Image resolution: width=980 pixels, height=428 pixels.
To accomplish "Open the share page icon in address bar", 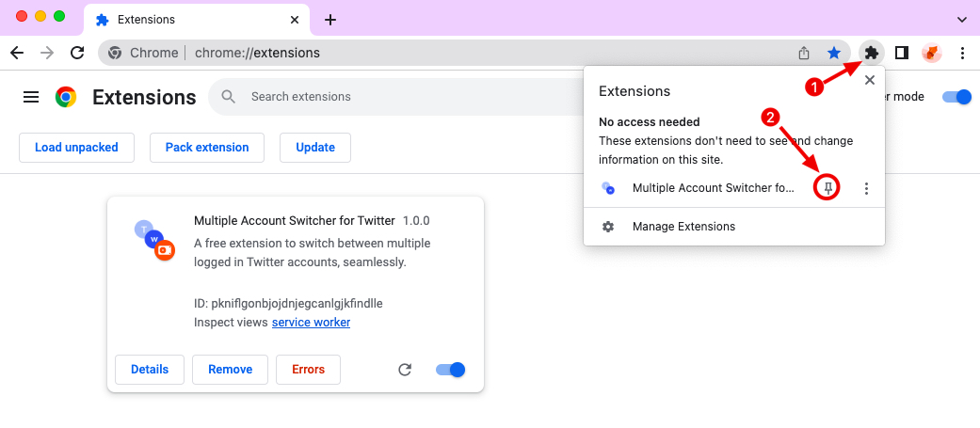I will click(804, 53).
